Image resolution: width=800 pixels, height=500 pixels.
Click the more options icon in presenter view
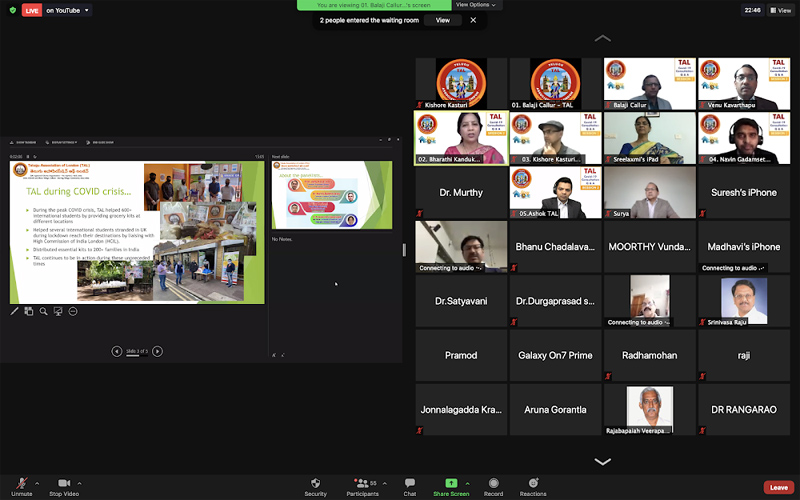point(73,311)
